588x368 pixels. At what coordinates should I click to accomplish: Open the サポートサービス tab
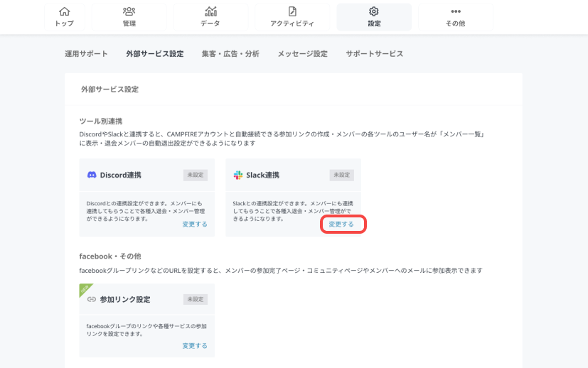[x=374, y=54]
